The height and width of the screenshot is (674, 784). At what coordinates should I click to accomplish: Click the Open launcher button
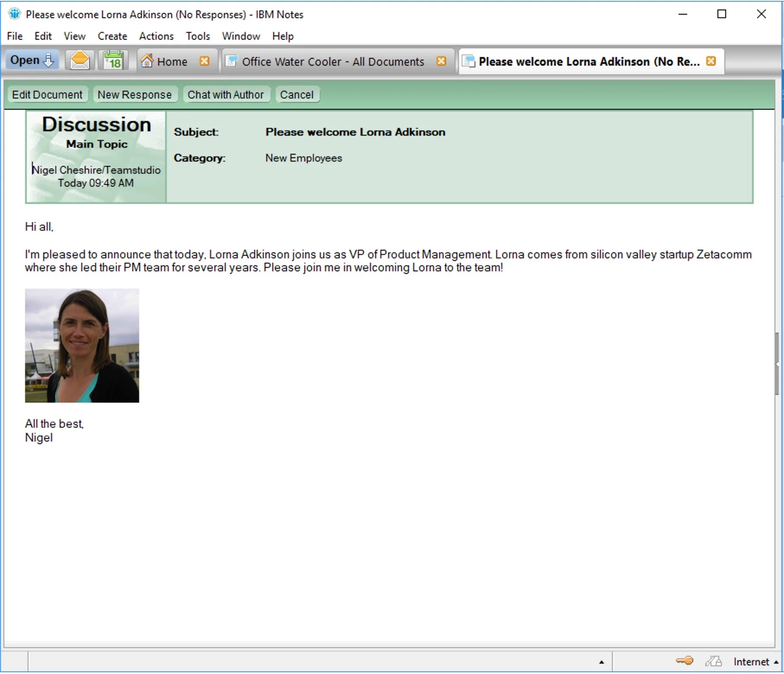(32, 60)
